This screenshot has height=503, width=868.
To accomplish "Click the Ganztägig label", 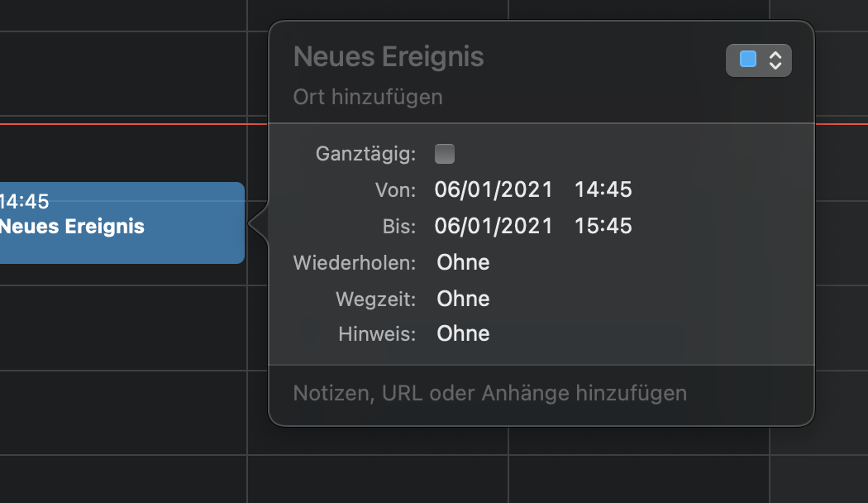I will click(365, 154).
